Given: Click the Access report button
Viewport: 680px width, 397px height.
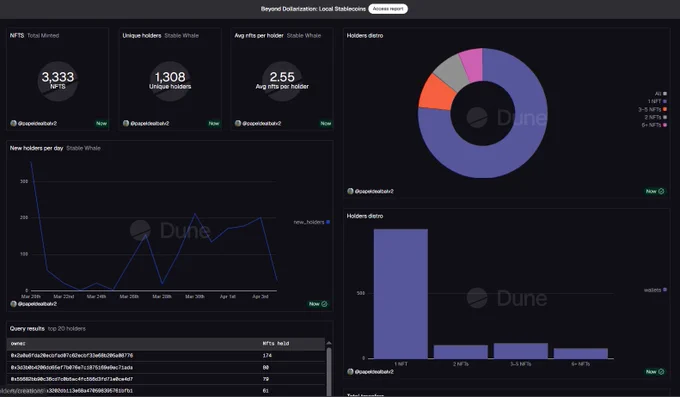Looking at the screenshot, I should 388,9.
